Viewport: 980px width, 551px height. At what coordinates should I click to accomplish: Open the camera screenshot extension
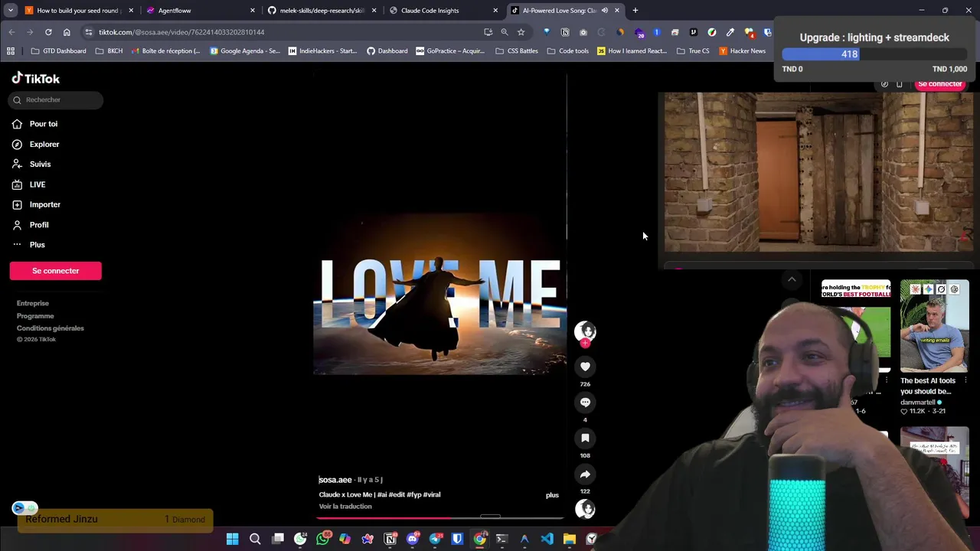pyautogui.click(x=583, y=32)
